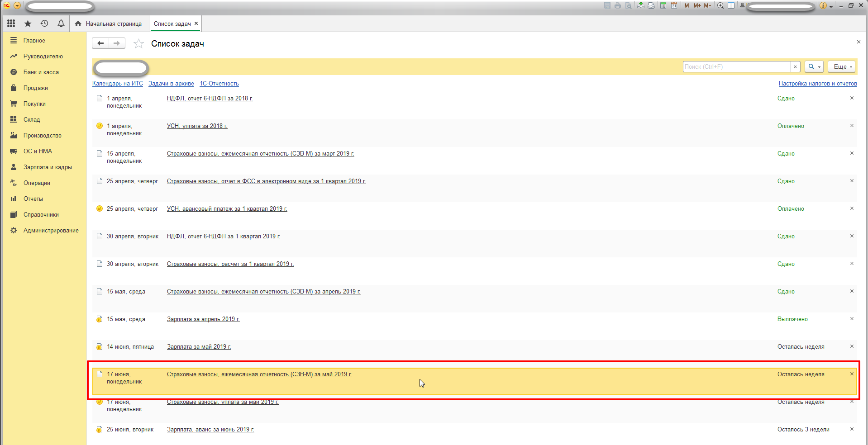Open the calendar icon in the title toolbar
868x445 pixels.
(674, 5)
